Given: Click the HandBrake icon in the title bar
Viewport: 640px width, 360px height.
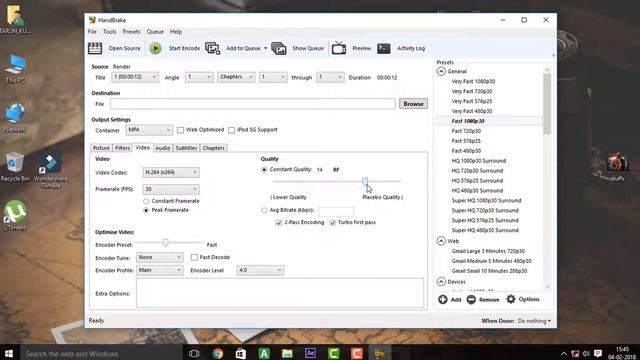Looking at the screenshot, I should 93,20.
